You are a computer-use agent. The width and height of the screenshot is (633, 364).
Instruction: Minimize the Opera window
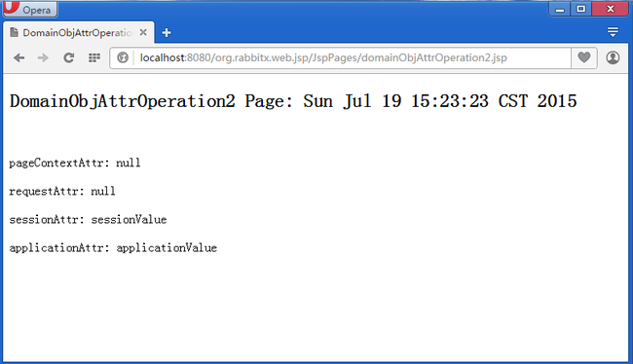pos(560,10)
